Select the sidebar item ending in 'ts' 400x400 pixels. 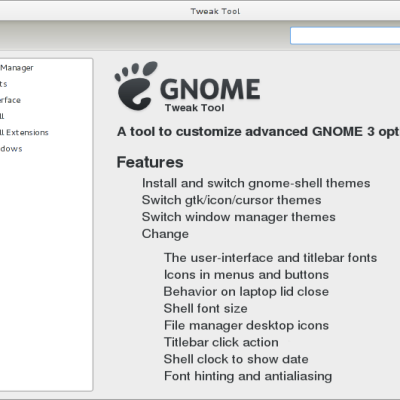pos(4,84)
